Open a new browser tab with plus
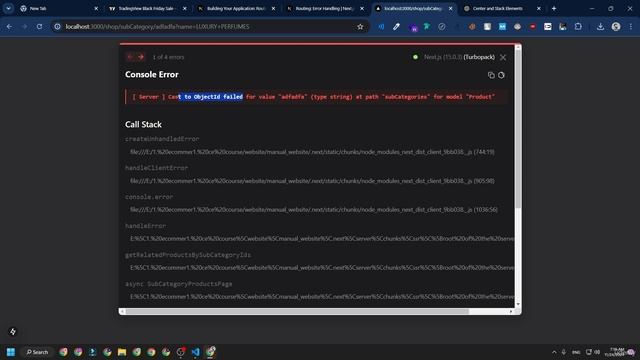 554,8
